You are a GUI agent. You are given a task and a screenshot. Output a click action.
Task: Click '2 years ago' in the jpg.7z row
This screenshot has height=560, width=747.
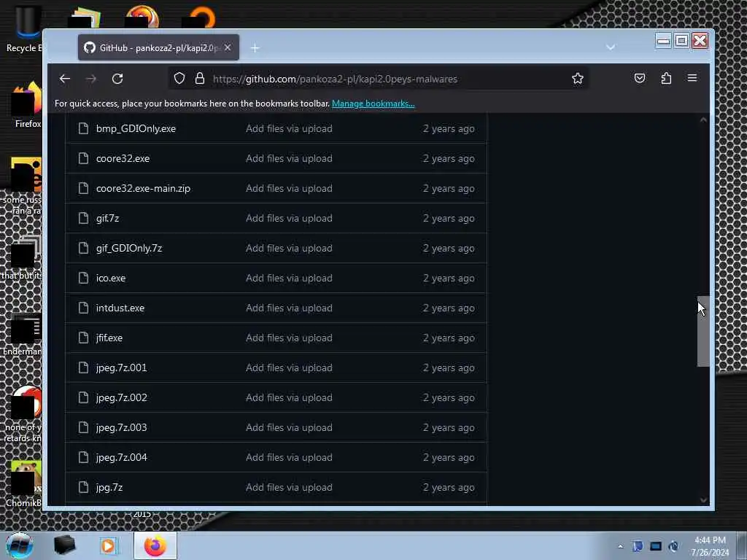pyautogui.click(x=449, y=488)
